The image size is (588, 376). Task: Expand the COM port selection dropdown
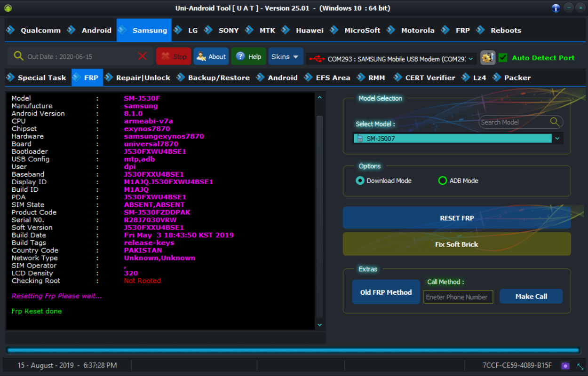tap(472, 59)
